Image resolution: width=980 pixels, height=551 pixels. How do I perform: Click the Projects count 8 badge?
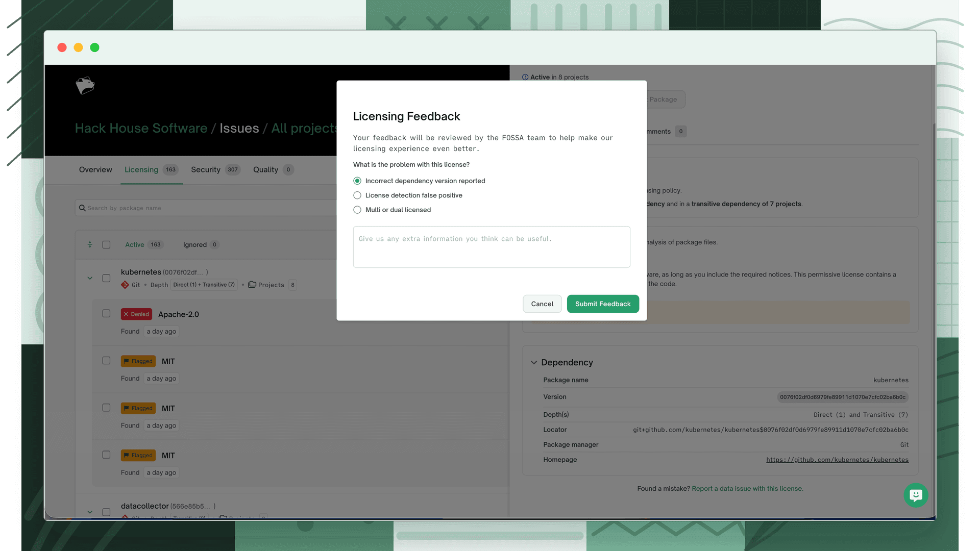292,285
